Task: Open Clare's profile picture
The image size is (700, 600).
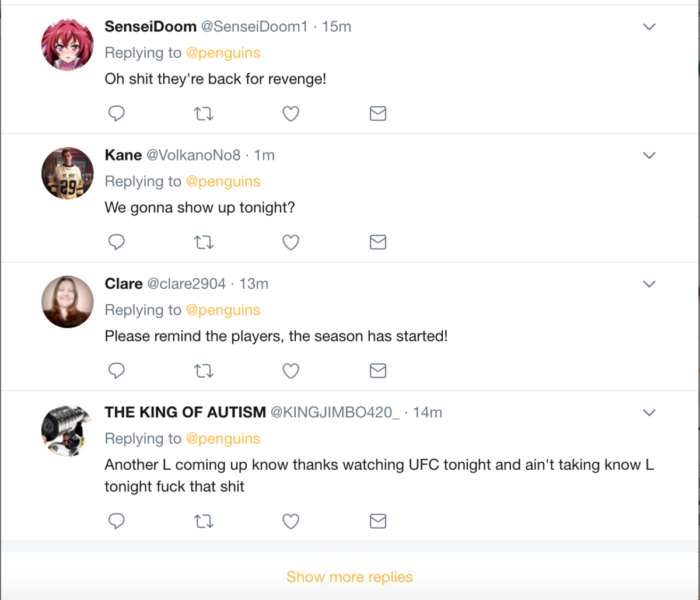Action: [x=68, y=302]
